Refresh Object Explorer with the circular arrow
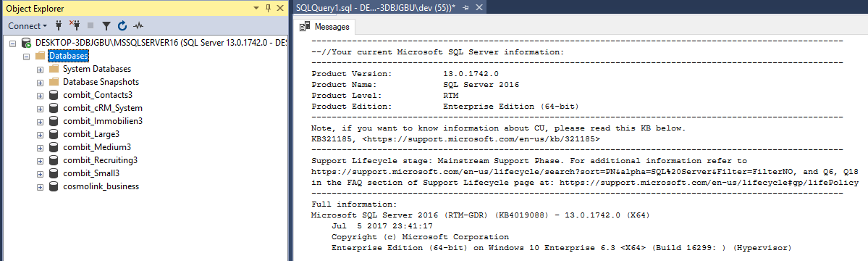The width and height of the screenshot is (868, 261). tap(122, 25)
